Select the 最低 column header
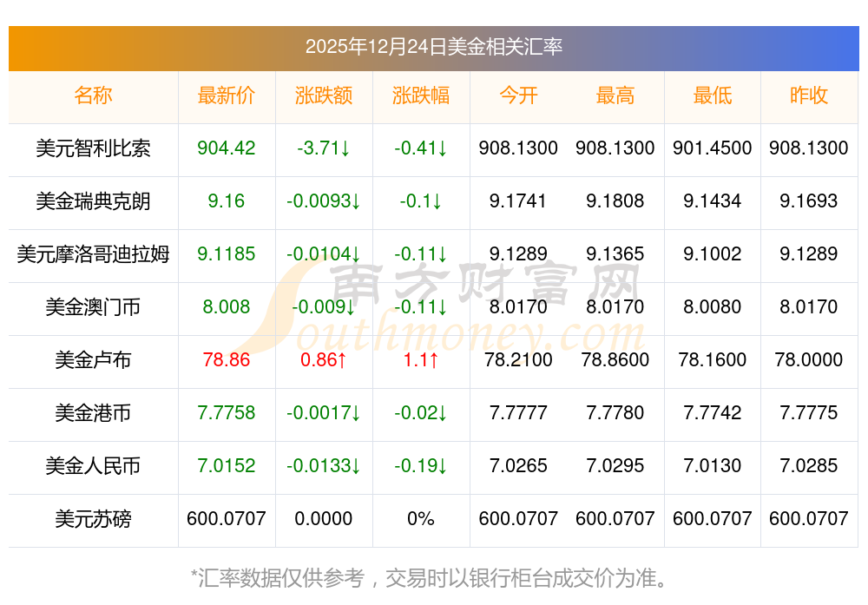 coord(712,95)
